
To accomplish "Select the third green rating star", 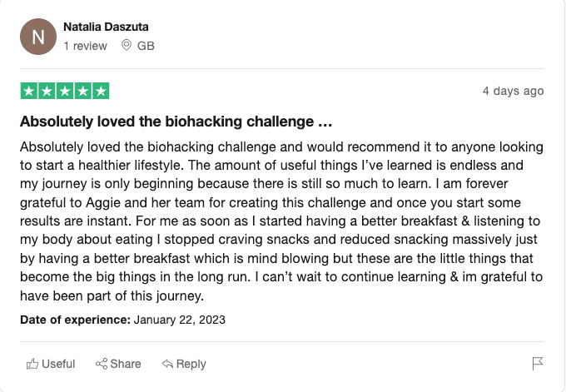I will (65, 91).
